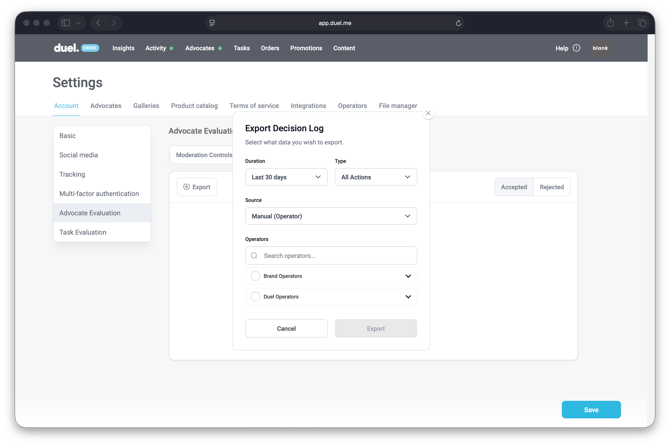The image size is (670, 446).
Task: Open the Integrations settings tab
Action: pos(308,106)
